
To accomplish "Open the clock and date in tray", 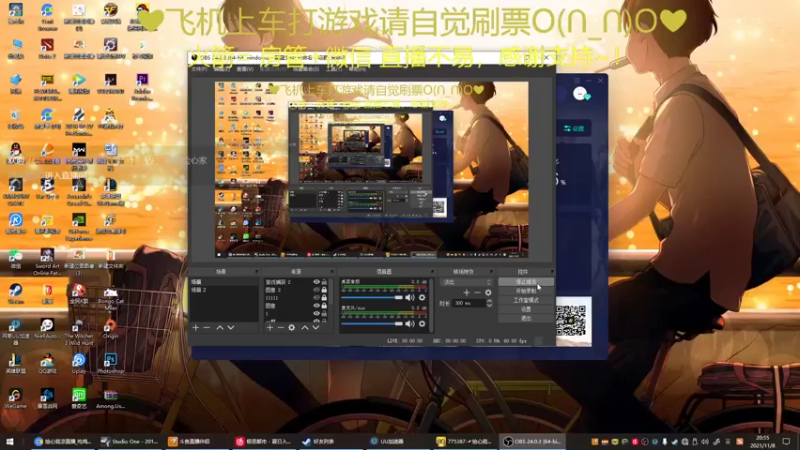I will (x=762, y=441).
